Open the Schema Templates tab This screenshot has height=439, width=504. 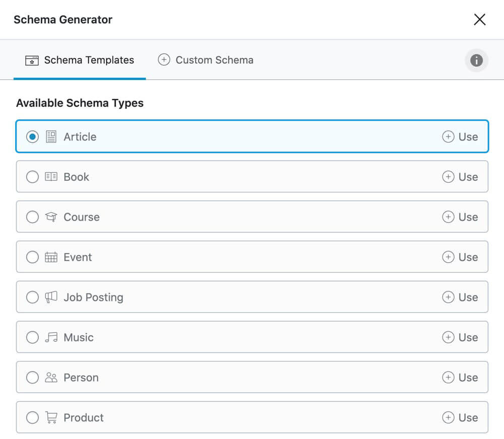[x=80, y=60]
